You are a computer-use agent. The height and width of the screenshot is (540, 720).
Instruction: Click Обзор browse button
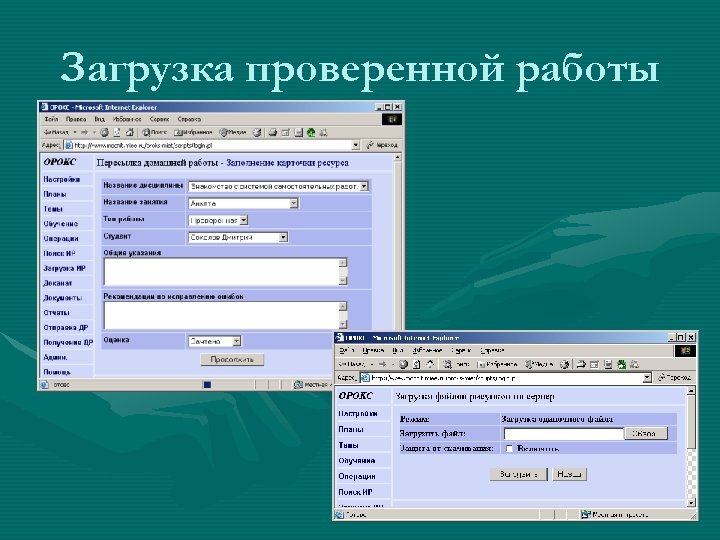point(646,433)
